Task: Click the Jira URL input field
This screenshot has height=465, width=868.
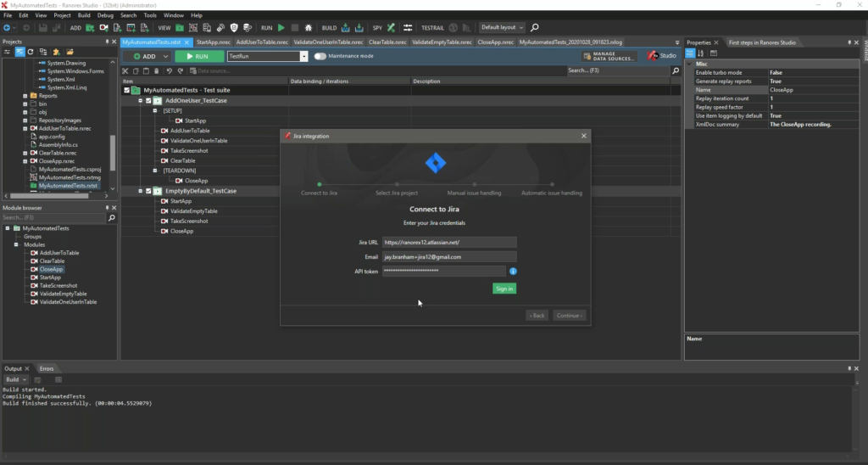Action: [x=449, y=242]
